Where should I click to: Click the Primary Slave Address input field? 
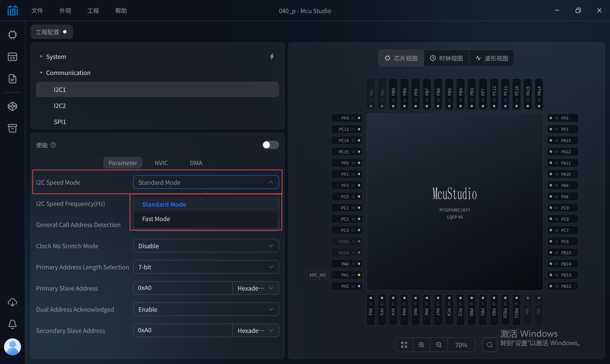(x=183, y=288)
